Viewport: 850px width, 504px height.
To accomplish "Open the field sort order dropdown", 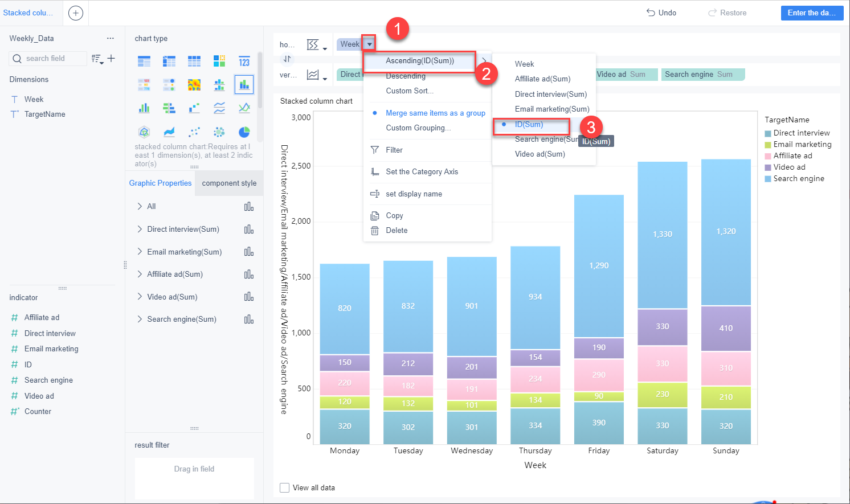I will point(98,58).
